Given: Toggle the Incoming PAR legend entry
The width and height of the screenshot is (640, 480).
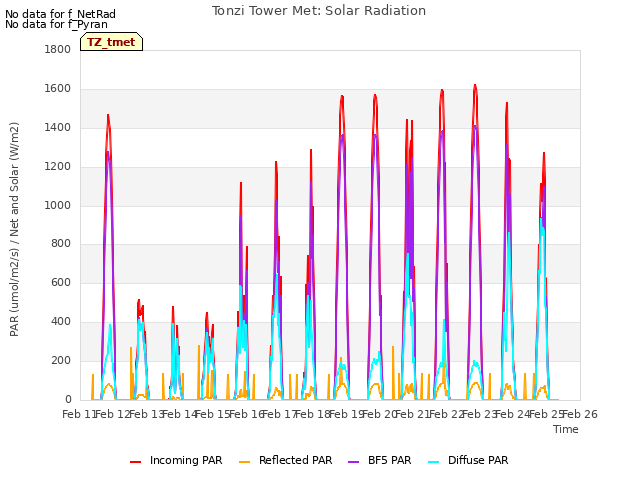Looking at the screenshot, I should pos(176,460).
